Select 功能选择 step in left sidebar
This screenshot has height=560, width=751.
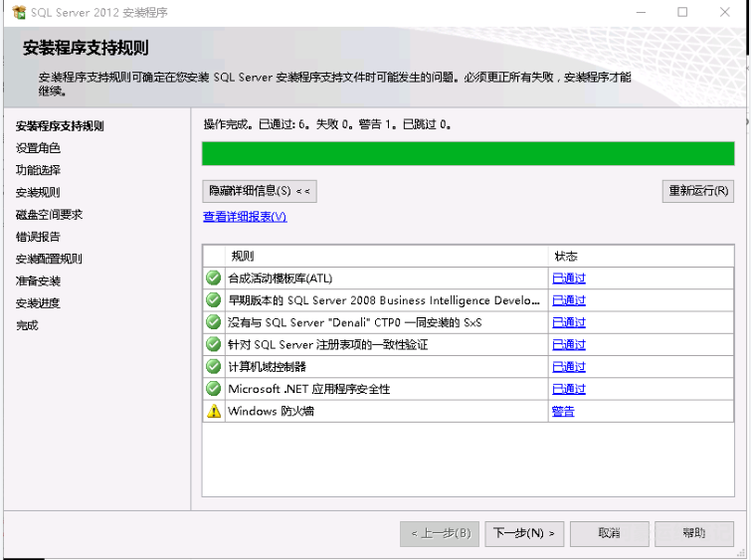tap(38, 170)
